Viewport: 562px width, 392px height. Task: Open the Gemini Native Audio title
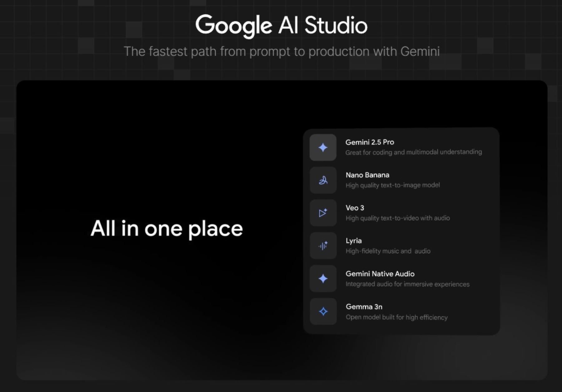(x=380, y=274)
